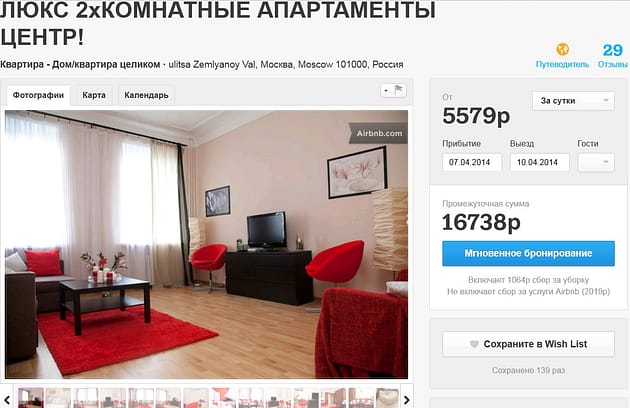Switch to the Карта tab

point(94,95)
